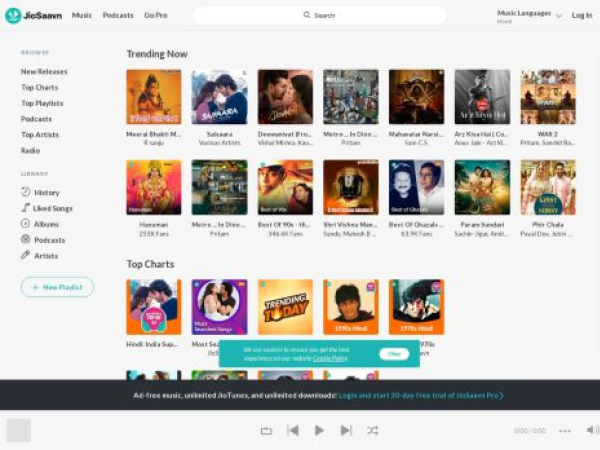Screen dimensions: 600x450
Task: Create a New Playlist
Action: (x=57, y=287)
